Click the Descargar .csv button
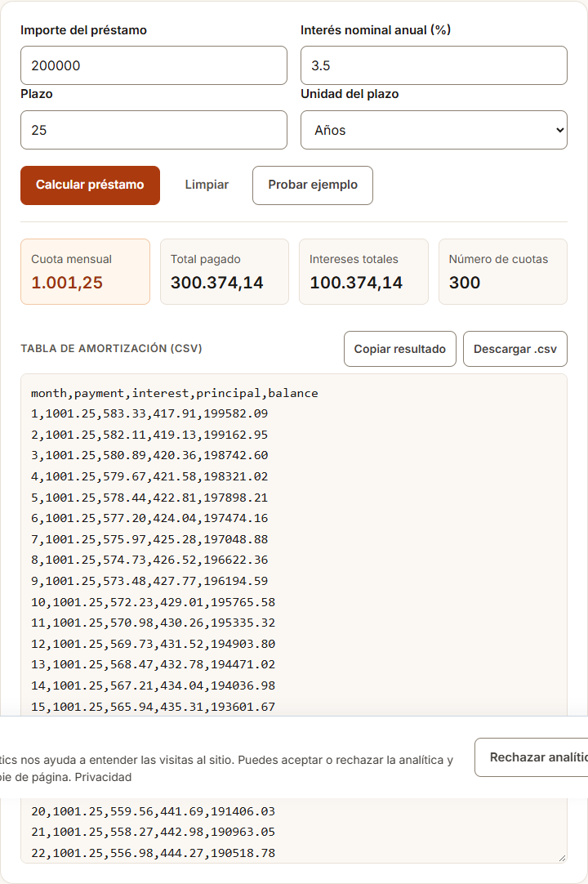 515,349
